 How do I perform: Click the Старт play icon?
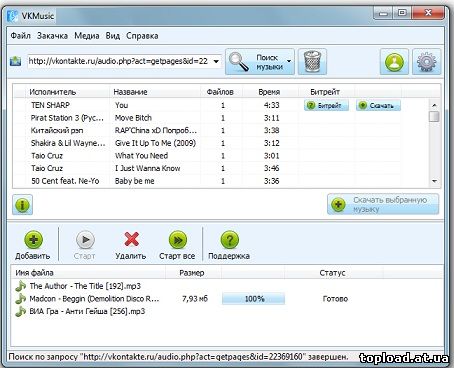tap(85, 239)
